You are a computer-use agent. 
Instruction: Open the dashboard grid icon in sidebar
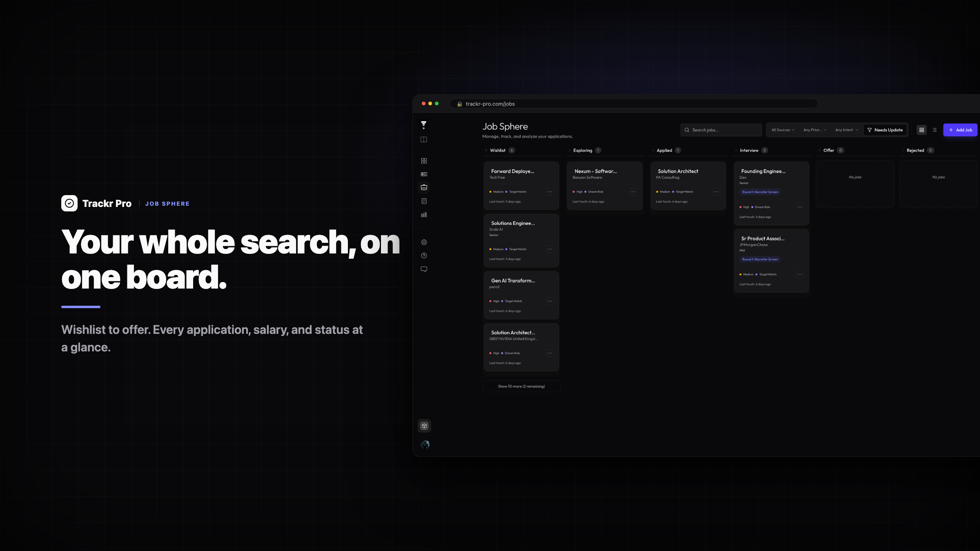coord(424,161)
